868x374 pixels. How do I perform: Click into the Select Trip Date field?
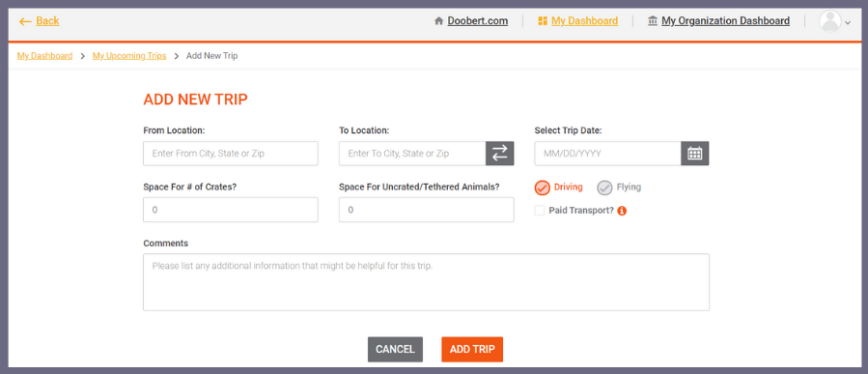pyautogui.click(x=608, y=154)
